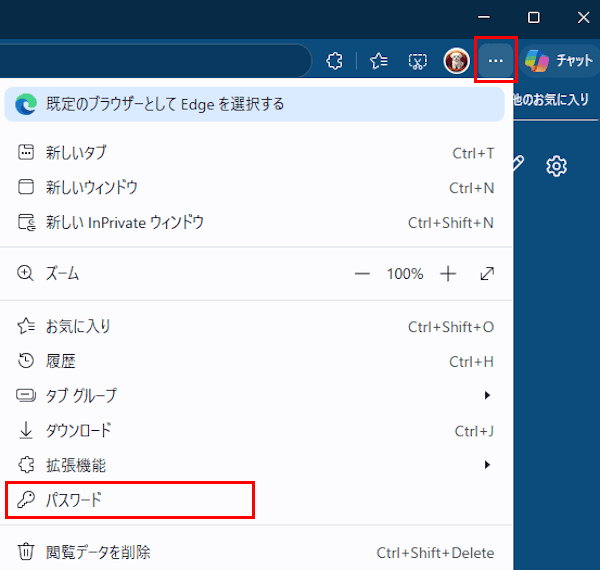Click the history clock icon
Image resolution: width=600 pixels, height=570 pixels.
26,361
